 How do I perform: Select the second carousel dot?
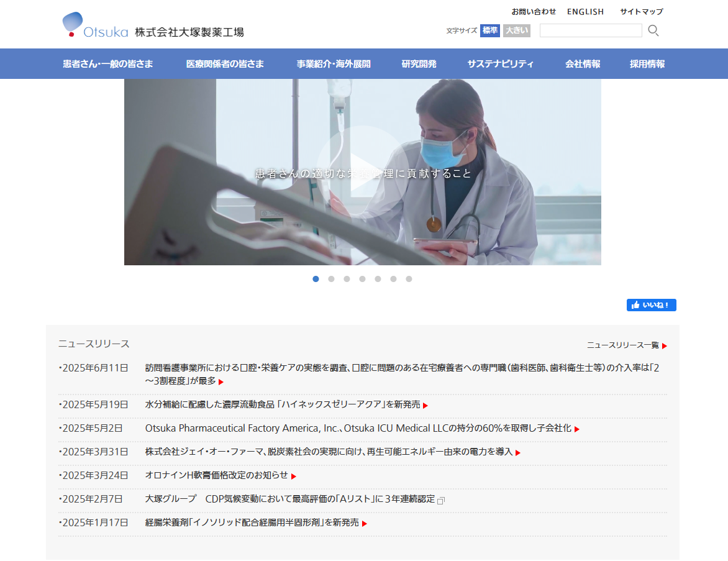pyautogui.click(x=331, y=279)
